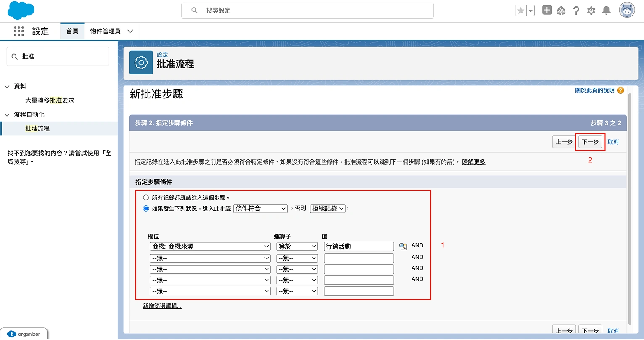Click the 新增篩選邏輯 link
Image resolution: width=644 pixels, height=340 pixels.
pos(162,306)
